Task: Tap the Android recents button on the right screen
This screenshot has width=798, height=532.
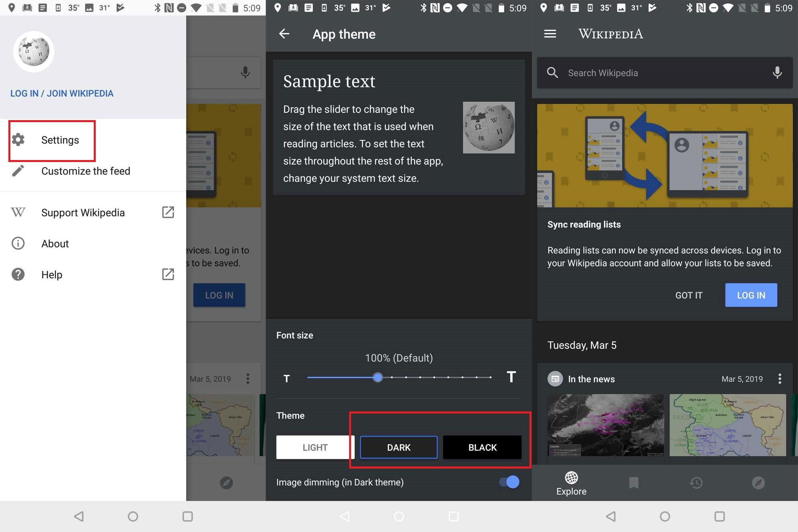Action: click(719, 516)
